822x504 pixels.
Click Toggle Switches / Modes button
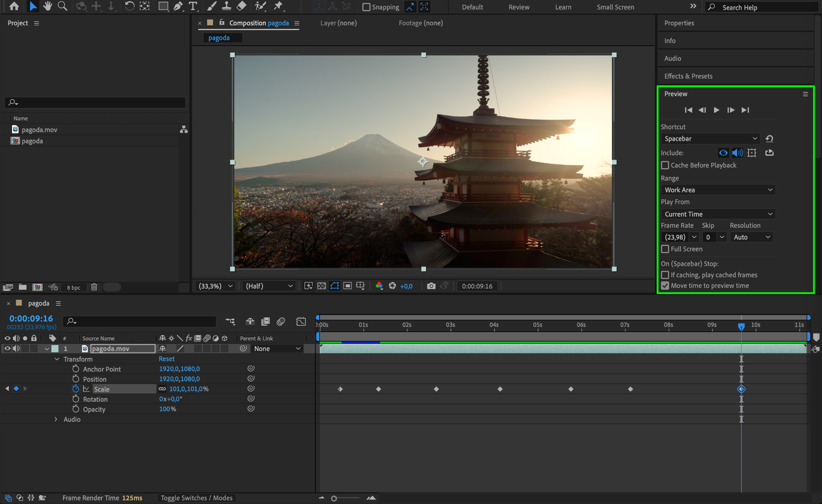197,498
